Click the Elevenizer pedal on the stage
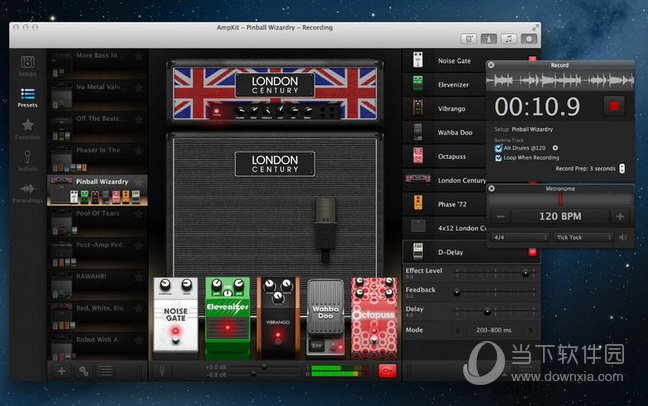 (x=228, y=318)
